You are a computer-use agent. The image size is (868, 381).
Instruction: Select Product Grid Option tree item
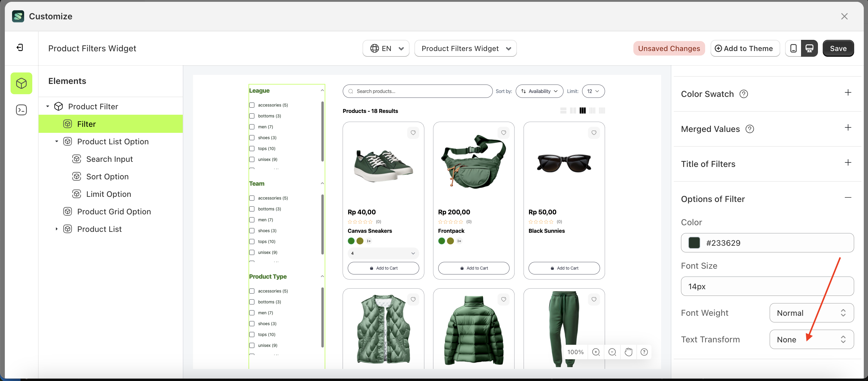(114, 212)
